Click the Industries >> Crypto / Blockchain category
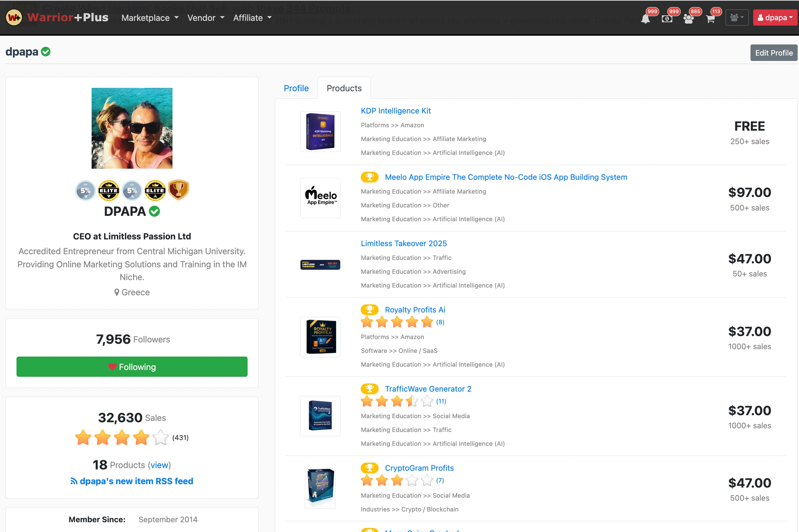 [x=409, y=509]
